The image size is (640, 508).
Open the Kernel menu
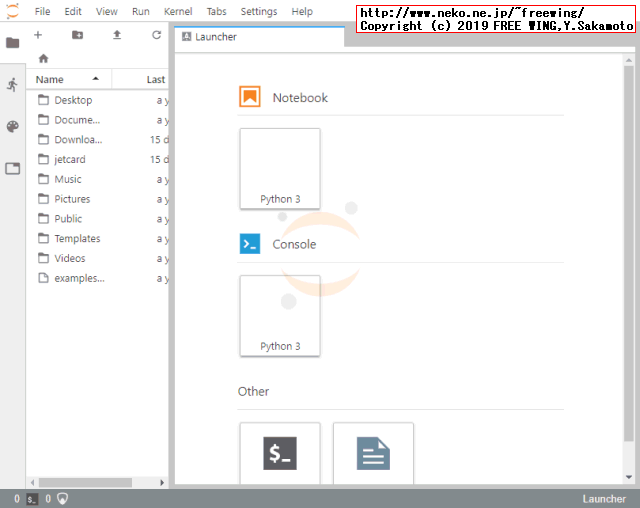[178, 11]
